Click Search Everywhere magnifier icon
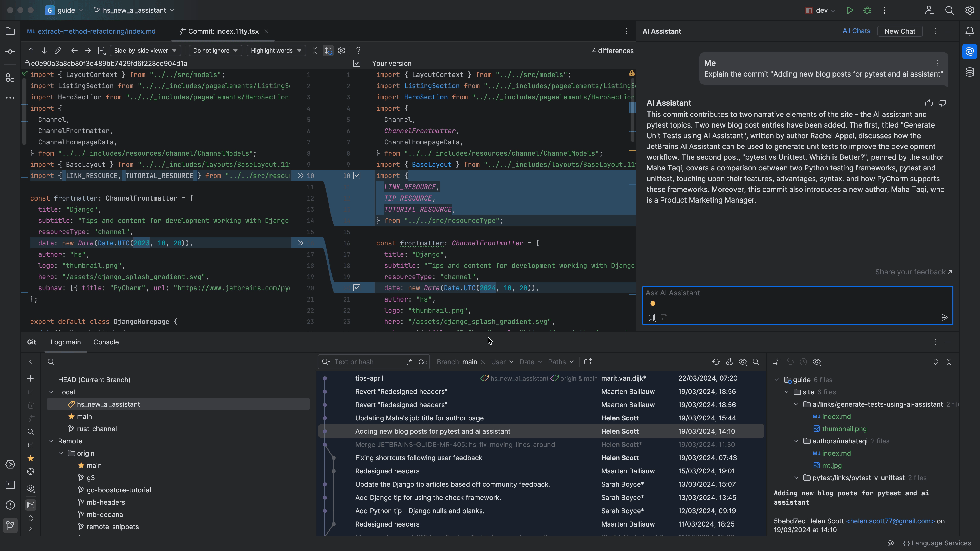 [x=949, y=10]
